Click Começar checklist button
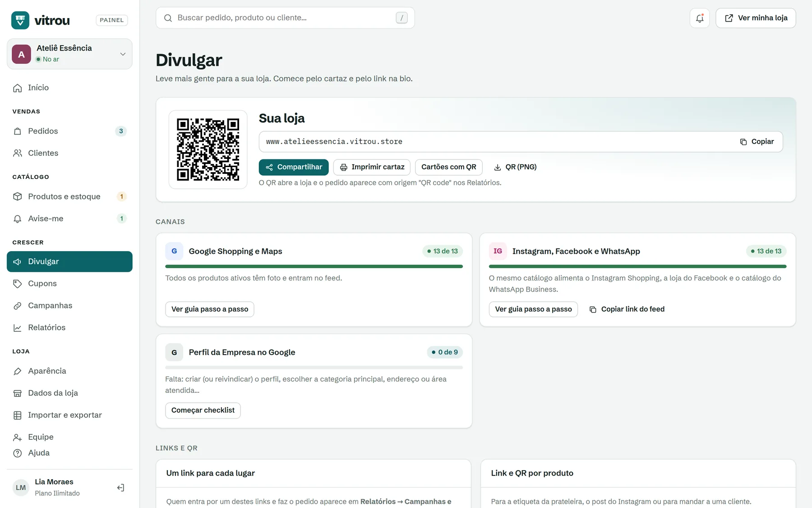Viewport: 812px width, 508px height. click(203, 410)
